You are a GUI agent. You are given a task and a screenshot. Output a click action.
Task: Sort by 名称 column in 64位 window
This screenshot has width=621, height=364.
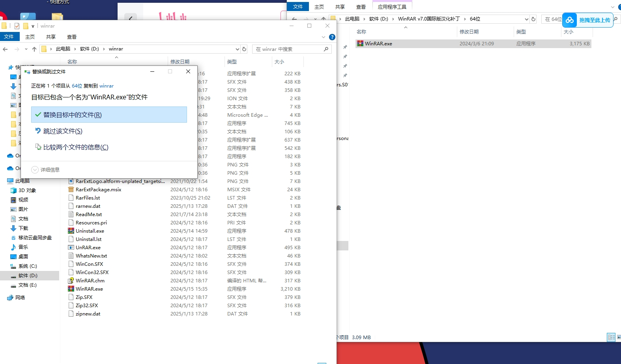(x=361, y=32)
